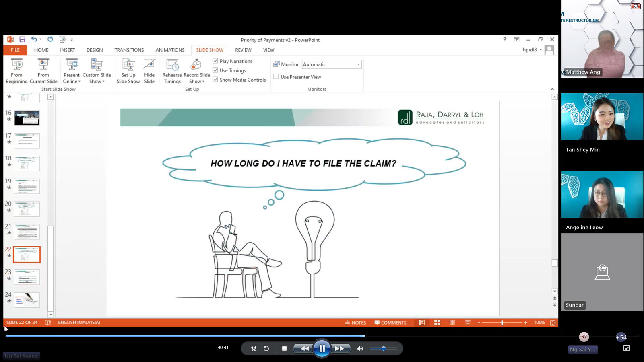Click 100% zoom level
This screenshot has height=362, width=644.
coord(539,323)
